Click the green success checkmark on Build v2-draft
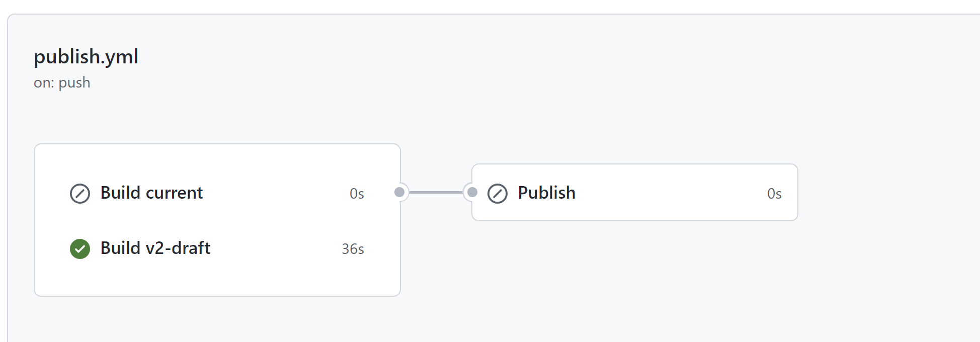980x342 pixels. (x=79, y=248)
